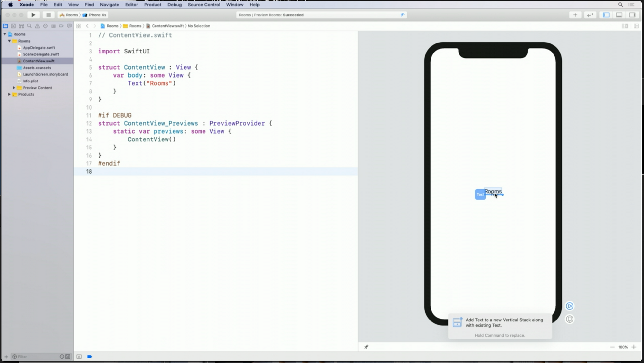Zoom in the preview canvas
This screenshot has width=644, height=363.
pos(634,347)
